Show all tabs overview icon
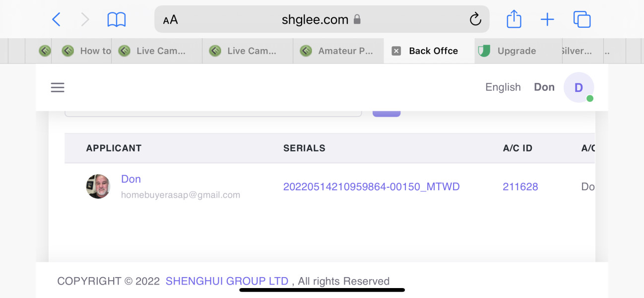The height and width of the screenshot is (298, 644). 581,20
